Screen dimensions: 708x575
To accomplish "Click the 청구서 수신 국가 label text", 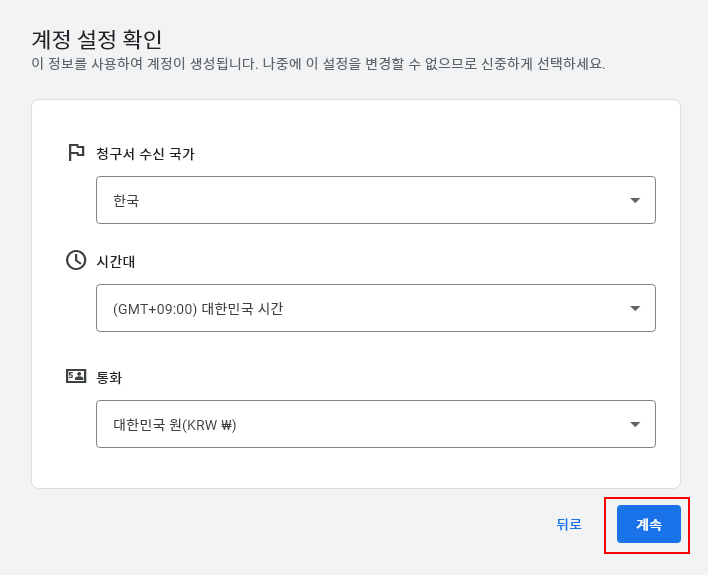I will (x=145, y=154).
